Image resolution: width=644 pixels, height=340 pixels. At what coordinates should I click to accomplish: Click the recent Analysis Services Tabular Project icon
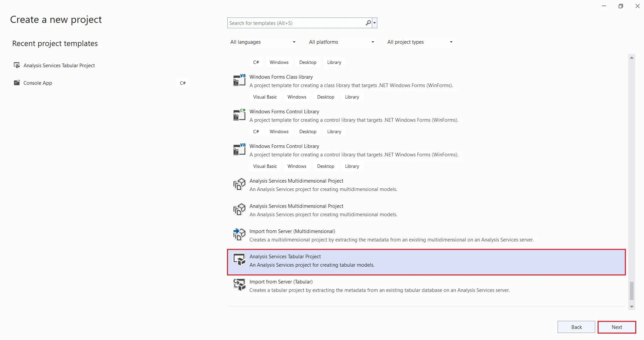coord(16,65)
